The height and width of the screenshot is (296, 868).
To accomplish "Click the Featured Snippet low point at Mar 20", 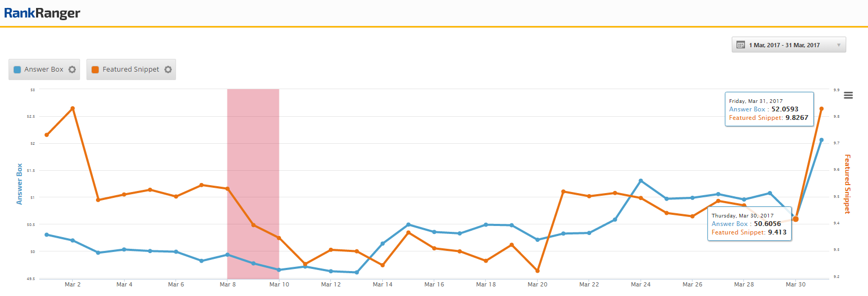I will [x=538, y=271].
